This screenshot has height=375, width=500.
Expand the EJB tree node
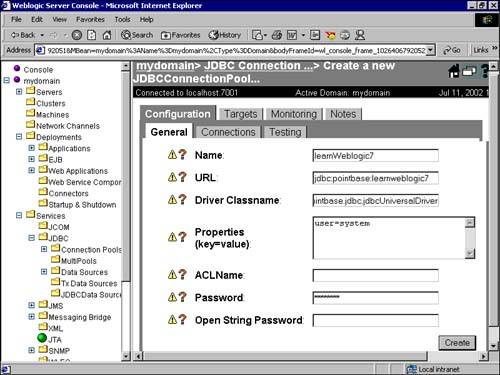click(x=31, y=159)
